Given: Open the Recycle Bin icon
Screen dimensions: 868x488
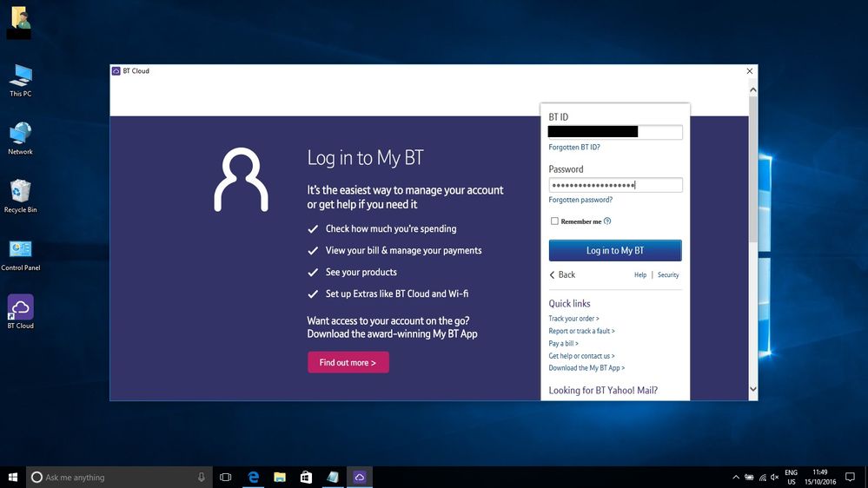Looking at the screenshot, I should pos(21,196).
